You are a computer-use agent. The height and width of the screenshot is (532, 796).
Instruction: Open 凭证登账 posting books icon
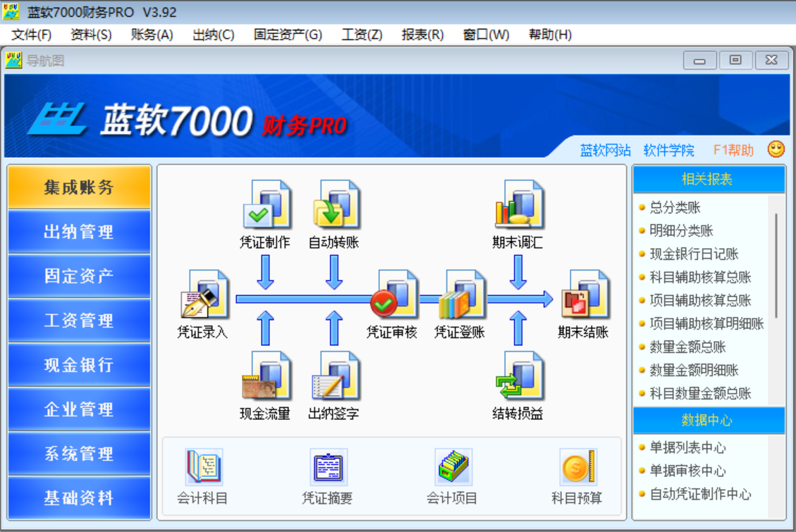[460, 295]
